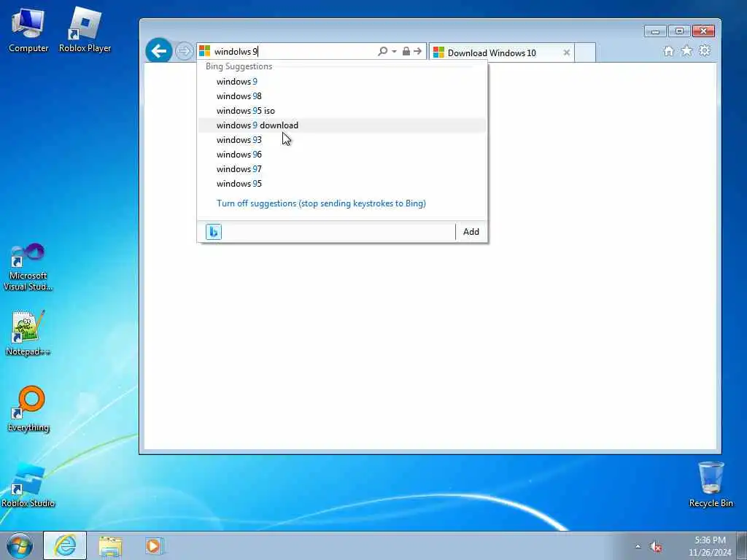Viewport: 747px width, 560px height.
Task: Select the Roblox Player desktop shortcut
Action: [x=85, y=30]
